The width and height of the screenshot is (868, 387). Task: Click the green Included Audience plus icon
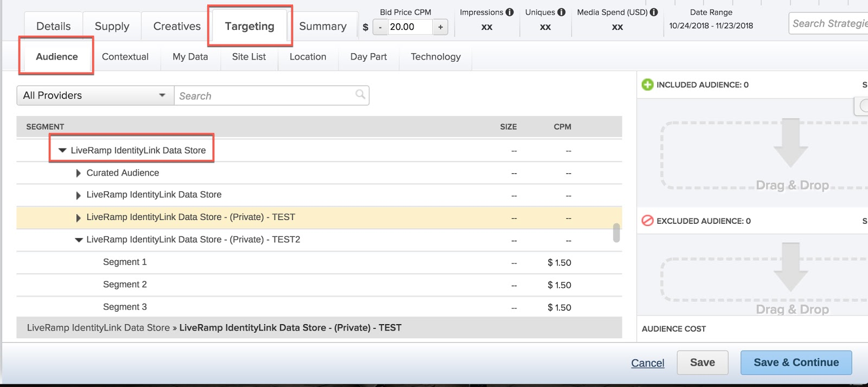pyautogui.click(x=647, y=85)
